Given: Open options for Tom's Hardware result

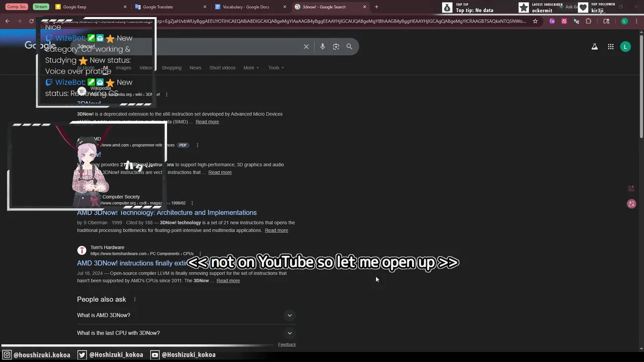Looking at the screenshot, I should 200,253.
